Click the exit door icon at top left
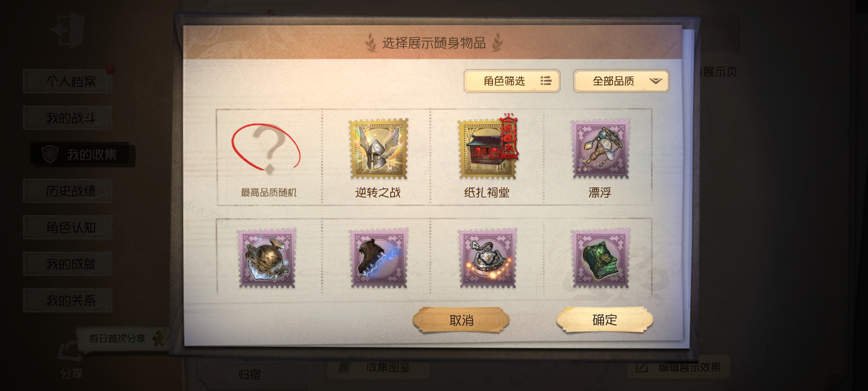This screenshot has height=391, width=868. click(68, 30)
